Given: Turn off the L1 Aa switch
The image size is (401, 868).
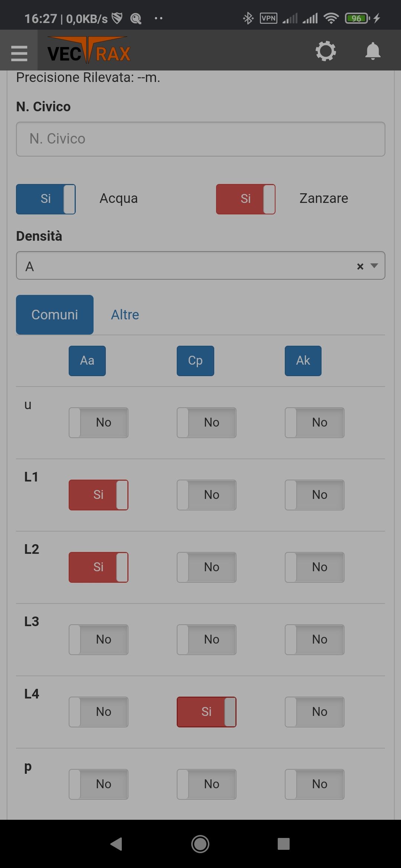Looking at the screenshot, I should pyautogui.click(x=98, y=495).
